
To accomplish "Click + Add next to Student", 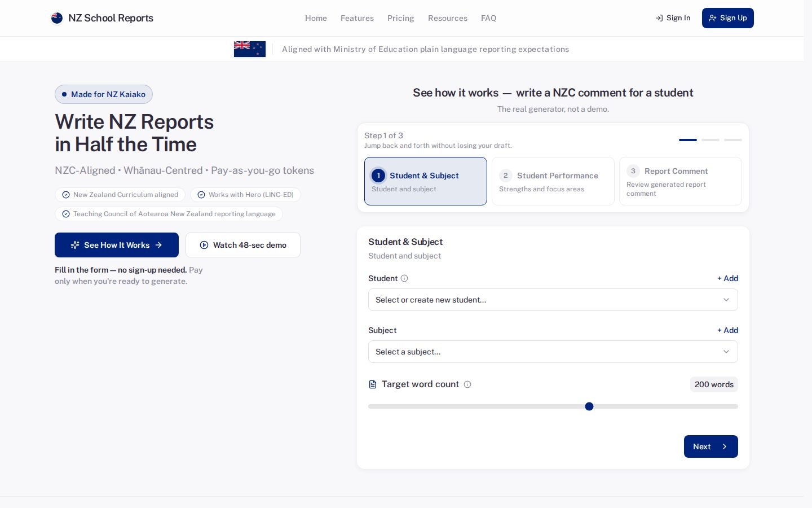I will click(727, 278).
